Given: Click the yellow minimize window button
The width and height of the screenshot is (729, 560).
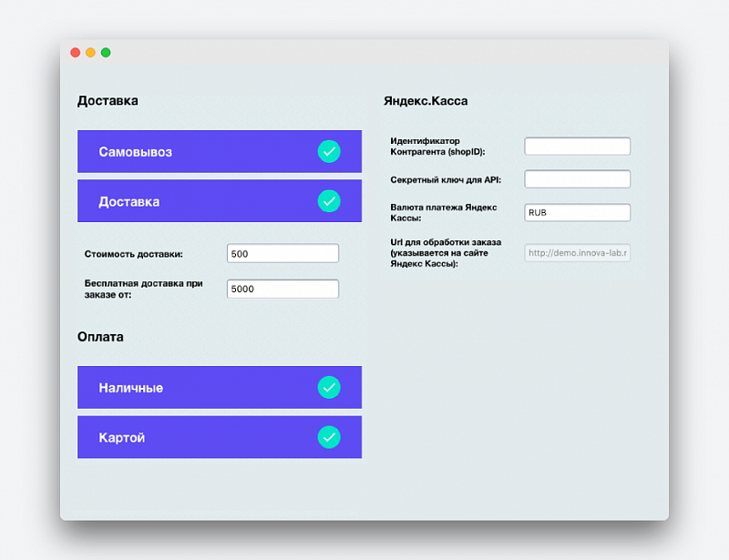Looking at the screenshot, I should [x=89, y=53].
